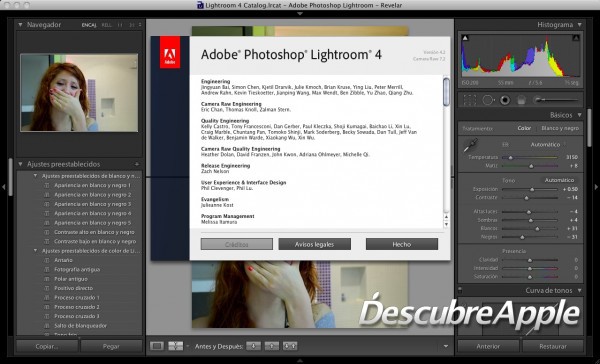
Task: Collapse the Histograma panel
Action: (x=579, y=24)
